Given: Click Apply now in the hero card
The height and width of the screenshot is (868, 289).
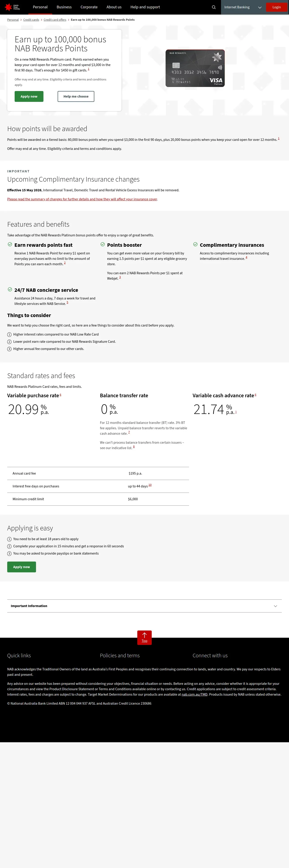Looking at the screenshot, I should point(29,96).
